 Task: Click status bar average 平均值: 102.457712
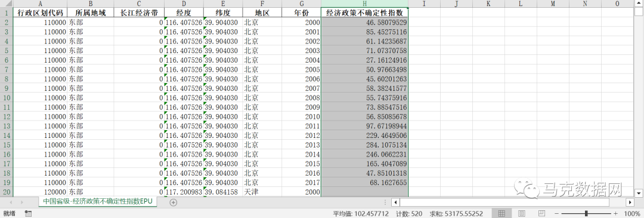pyautogui.click(x=361, y=213)
